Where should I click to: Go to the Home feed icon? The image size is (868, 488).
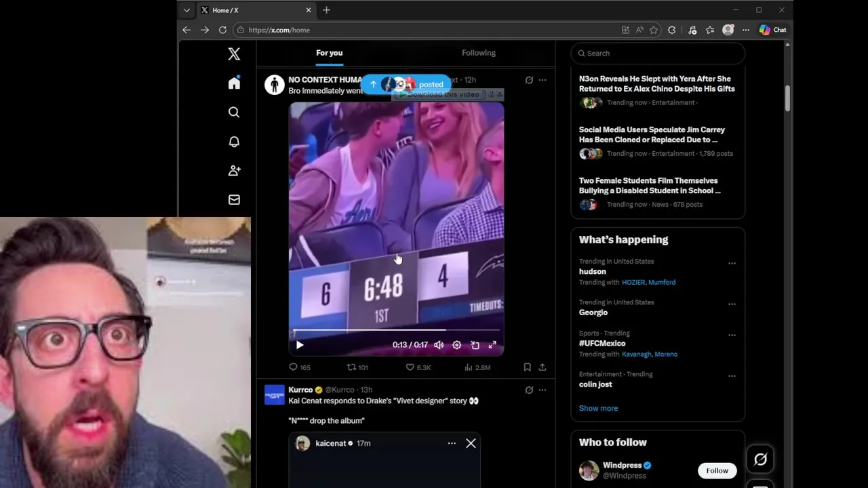point(234,83)
